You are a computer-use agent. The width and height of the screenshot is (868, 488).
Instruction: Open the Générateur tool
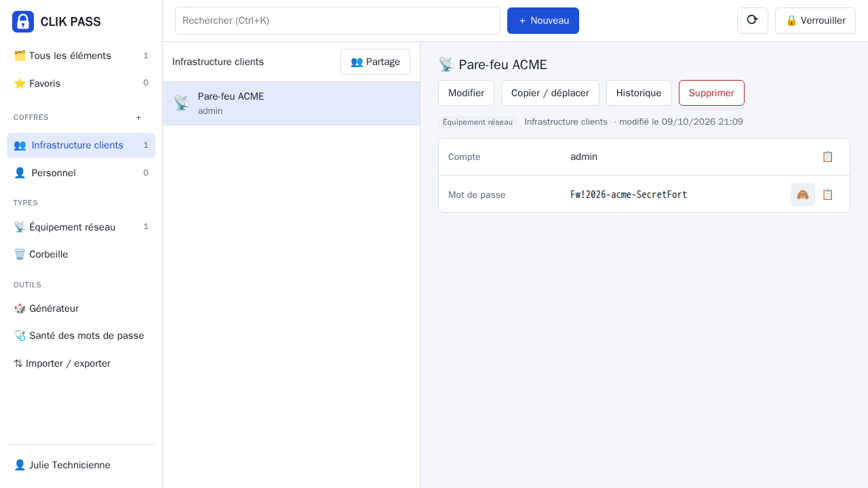pos(81,308)
